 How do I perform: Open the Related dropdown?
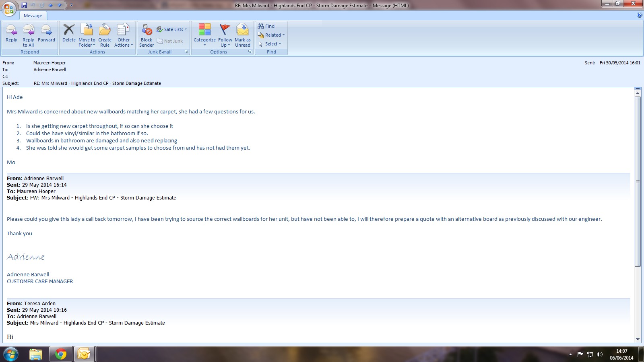click(x=271, y=35)
